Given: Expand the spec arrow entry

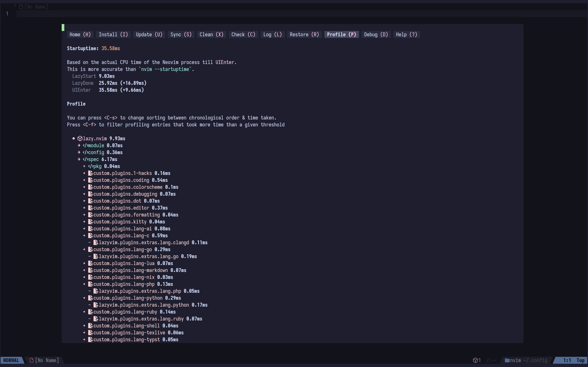Looking at the screenshot, I should click(79, 159).
